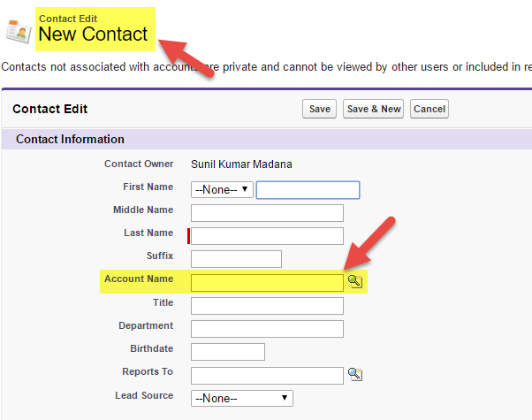Focus the First Name text field

(308, 190)
